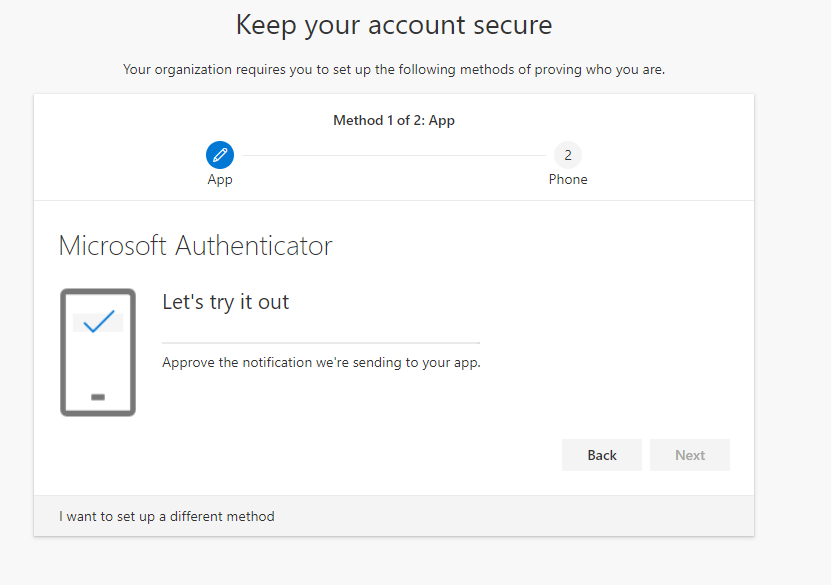Click the empty gray footer bar area

[x=514, y=516]
